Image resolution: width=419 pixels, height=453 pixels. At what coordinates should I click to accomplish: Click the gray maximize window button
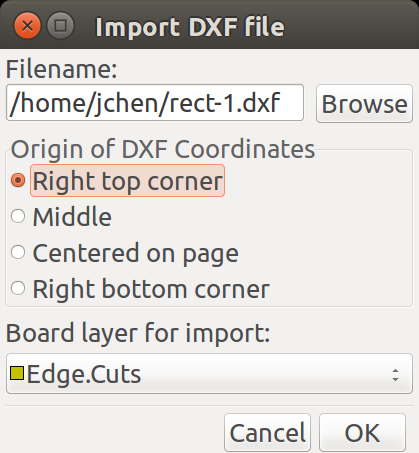click(x=60, y=25)
